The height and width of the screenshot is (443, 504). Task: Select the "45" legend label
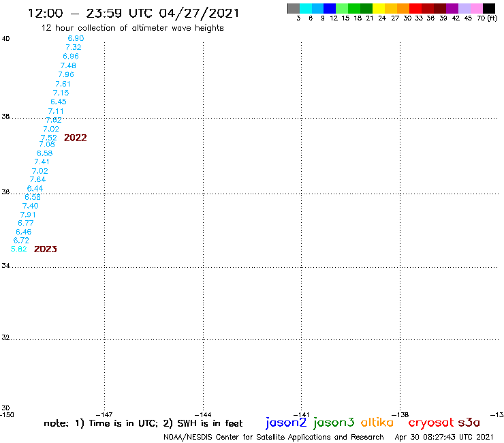point(468,18)
